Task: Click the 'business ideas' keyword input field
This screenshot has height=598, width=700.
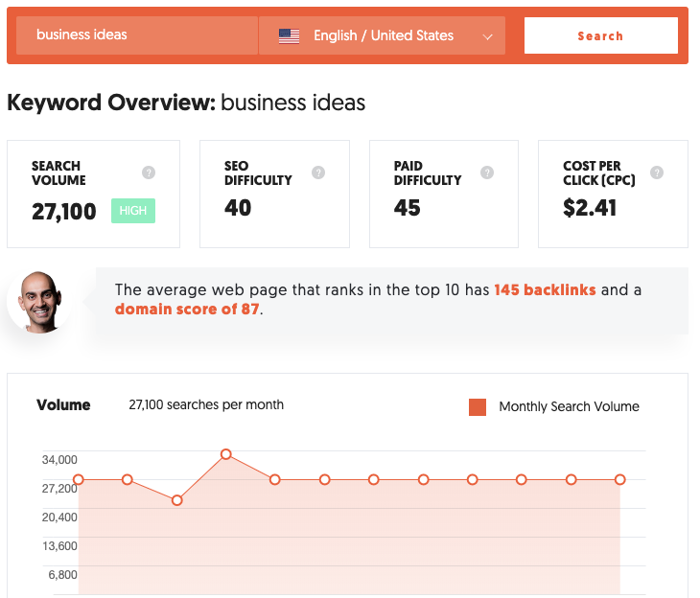Action: pos(137,35)
